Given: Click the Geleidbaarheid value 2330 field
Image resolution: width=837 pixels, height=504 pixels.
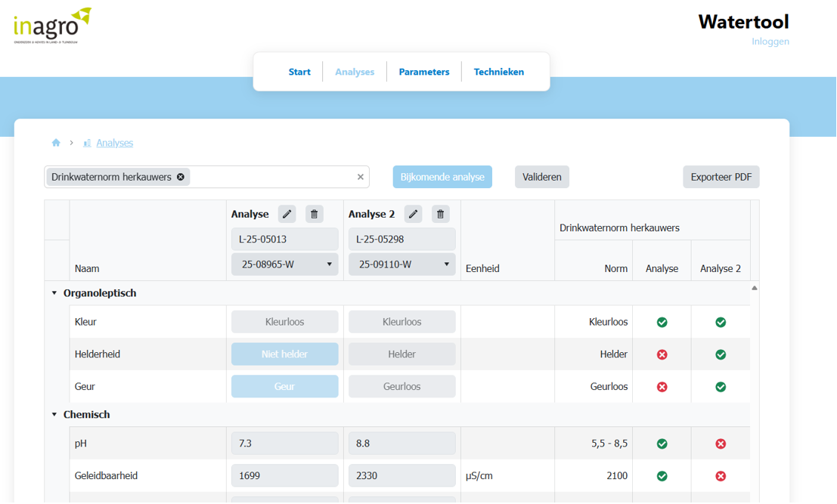Looking at the screenshot, I should click(x=402, y=475).
